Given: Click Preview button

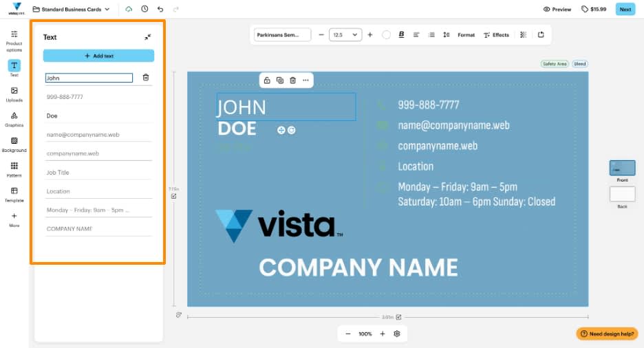Looking at the screenshot, I should click(557, 9).
